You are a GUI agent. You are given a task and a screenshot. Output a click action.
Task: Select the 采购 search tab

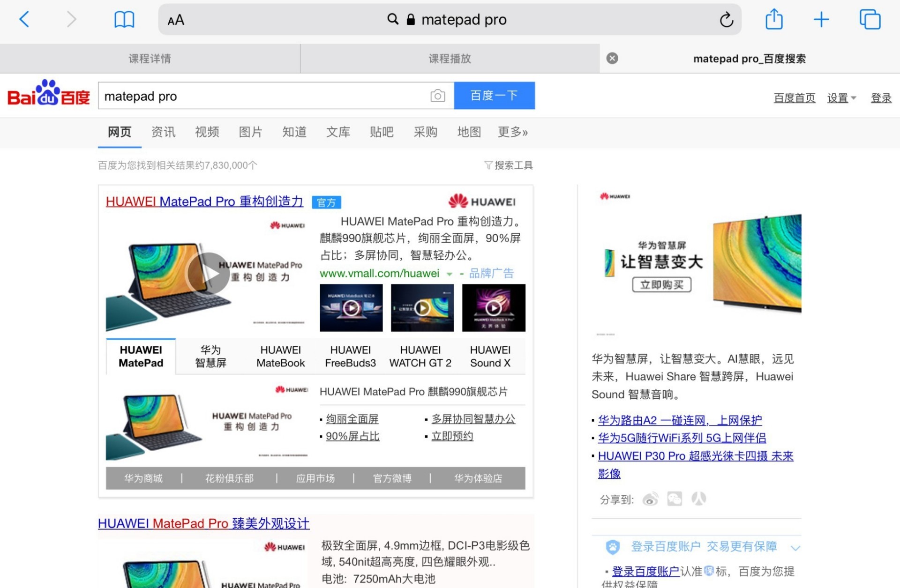point(425,132)
